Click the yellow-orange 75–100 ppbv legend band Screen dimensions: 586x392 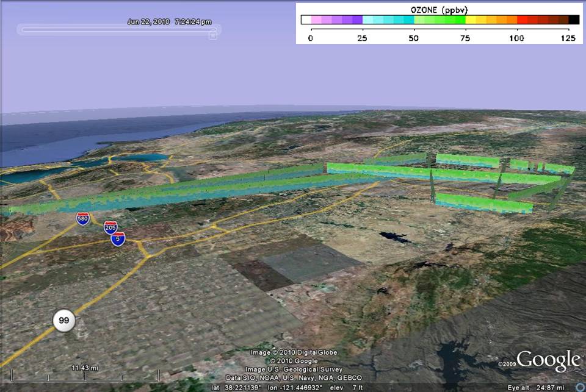[x=491, y=20]
